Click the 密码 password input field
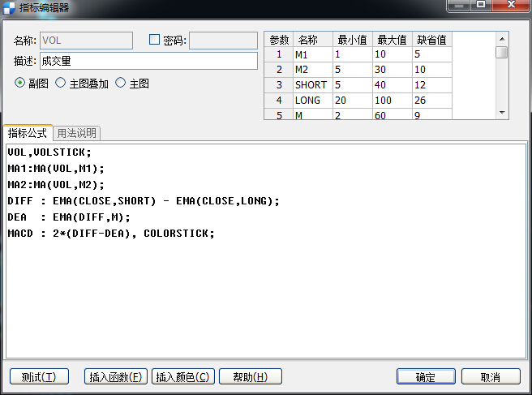The height and width of the screenshot is (395, 532). 223,40
